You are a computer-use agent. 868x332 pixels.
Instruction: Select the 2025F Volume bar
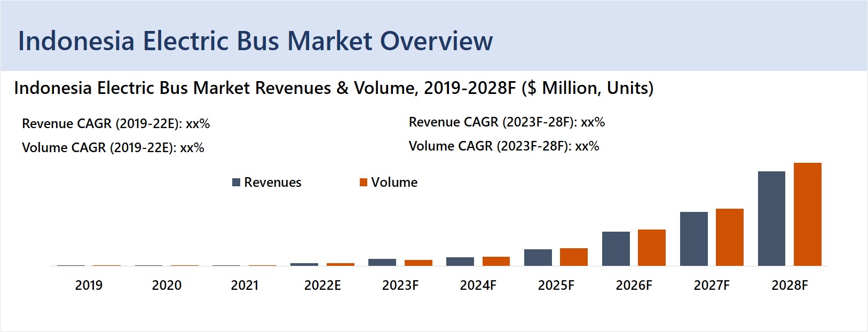point(574,257)
